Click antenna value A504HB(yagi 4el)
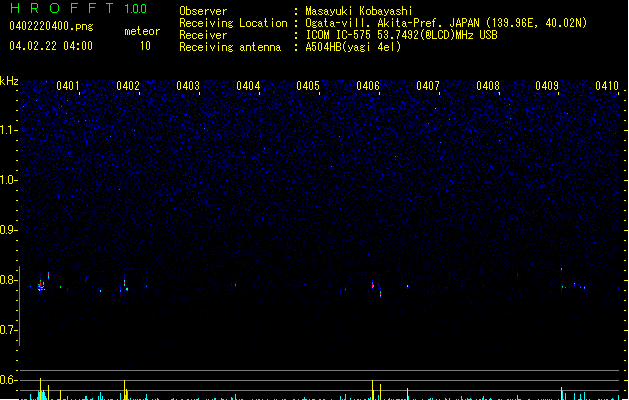Screen dimensions: 629x400 click(x=353, y=47)
